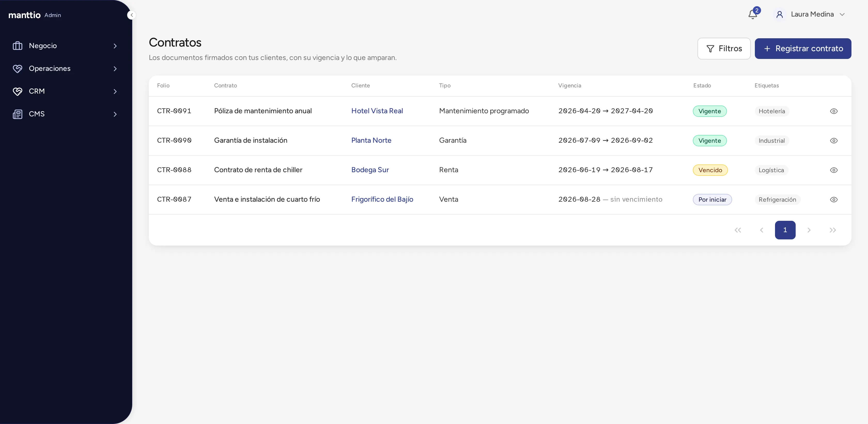Go to next page of contracts
The image size is (868, 424).
[809, 230]
